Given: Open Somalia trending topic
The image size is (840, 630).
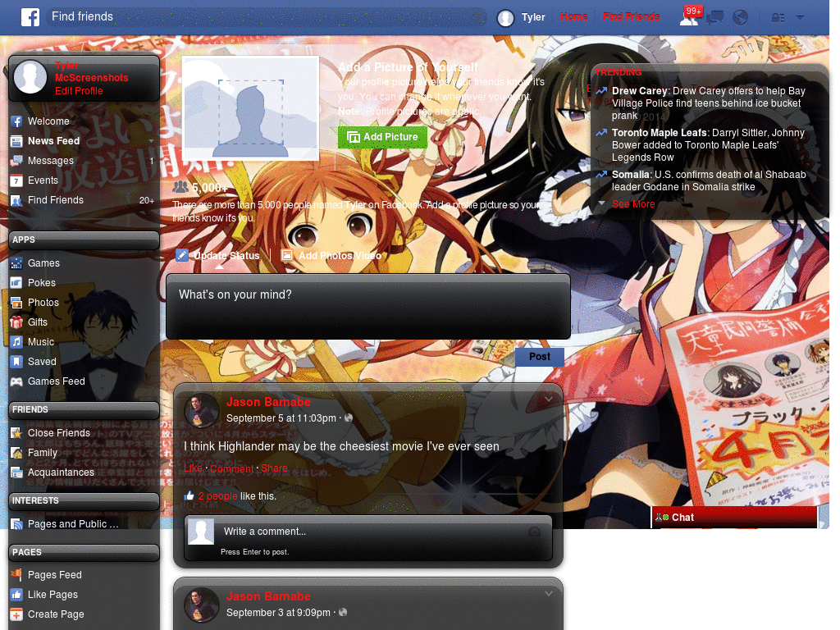Looking at the screenshot, I should [631, 175].
